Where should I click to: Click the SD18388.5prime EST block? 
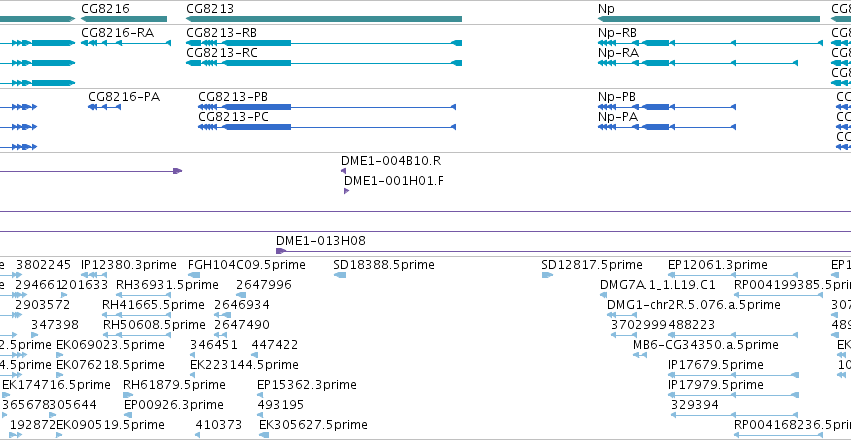[340, 275]
